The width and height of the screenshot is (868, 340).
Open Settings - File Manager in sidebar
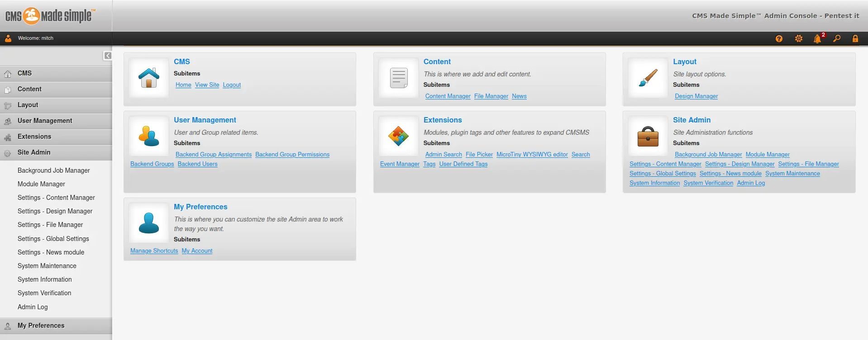[x=50, y=225]
